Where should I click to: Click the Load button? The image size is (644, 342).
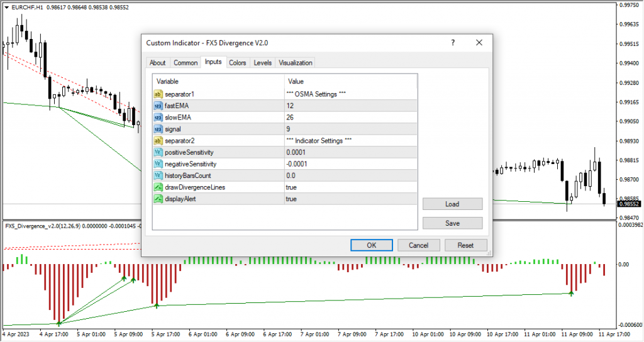point(452,204)
